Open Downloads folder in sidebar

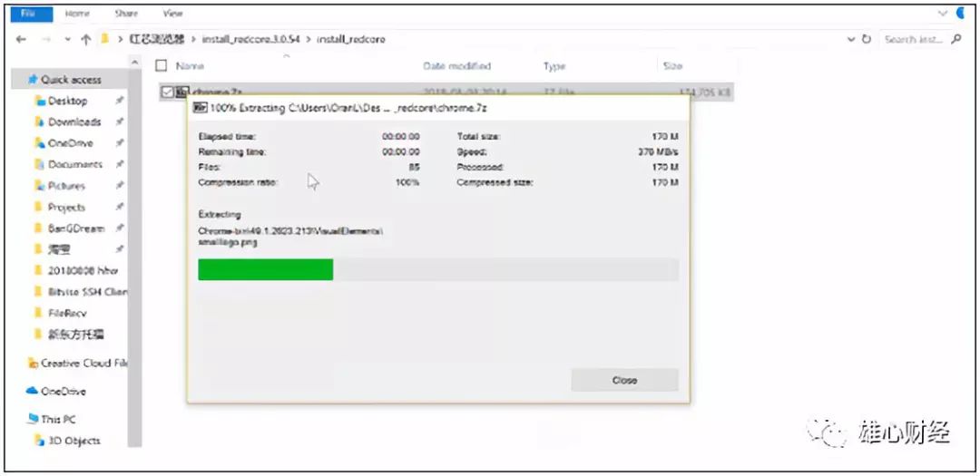[x=74, y=121]
